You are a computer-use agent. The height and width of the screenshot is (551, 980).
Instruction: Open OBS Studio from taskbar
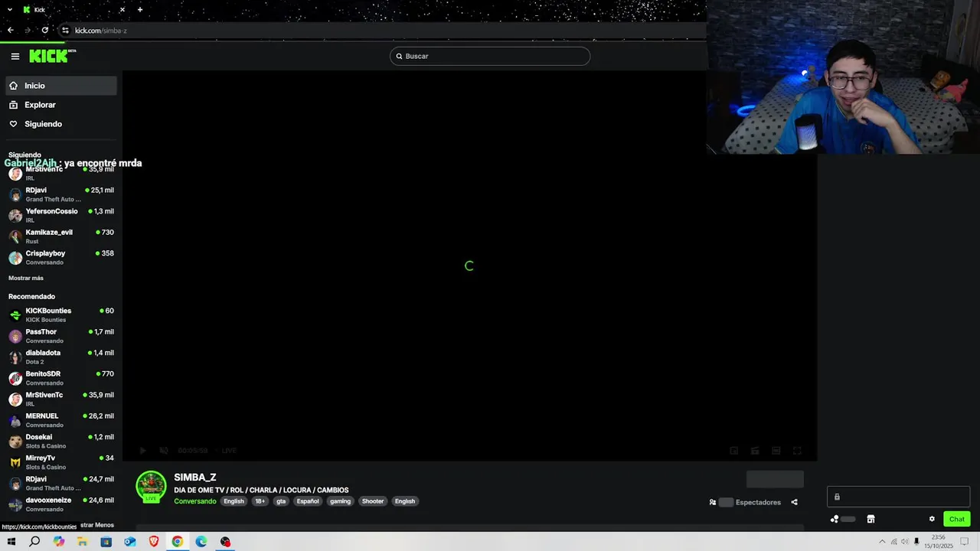(225, 542)
